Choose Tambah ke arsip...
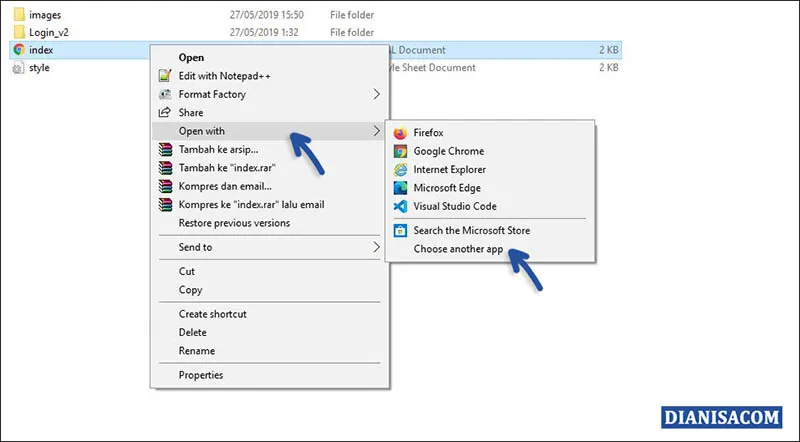The image size is (800, 442). coord(270,150)
